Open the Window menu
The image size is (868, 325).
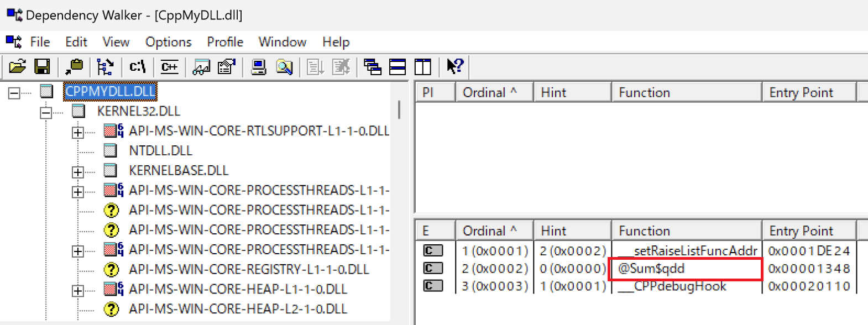pos(283,42)
